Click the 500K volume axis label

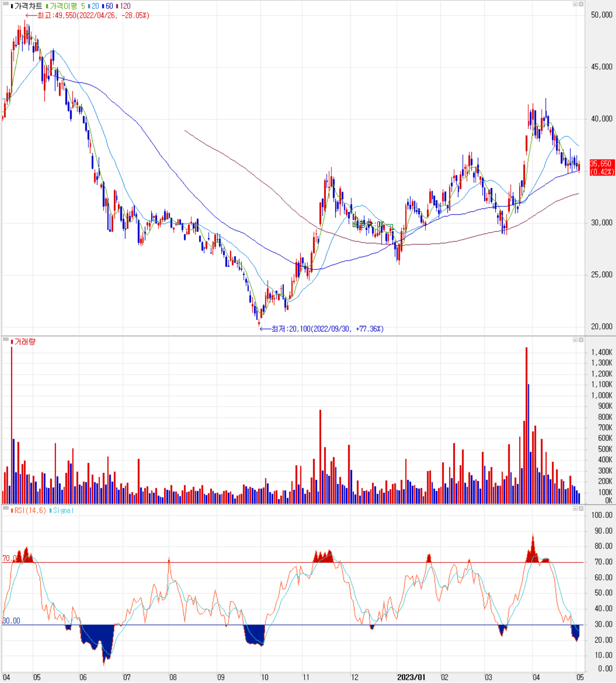pos(605,449)
